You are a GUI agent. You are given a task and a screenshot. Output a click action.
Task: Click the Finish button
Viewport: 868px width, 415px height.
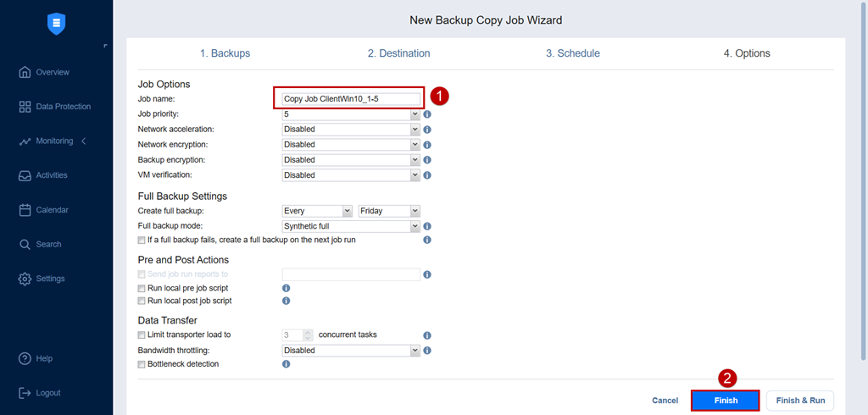pyautogui.click(x=726, y=401)
